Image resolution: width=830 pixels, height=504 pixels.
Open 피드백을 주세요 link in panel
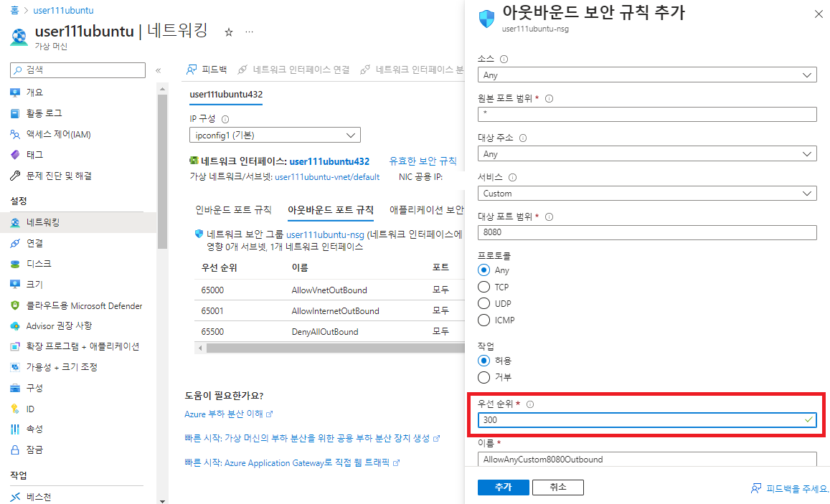(x=790, y=489)
